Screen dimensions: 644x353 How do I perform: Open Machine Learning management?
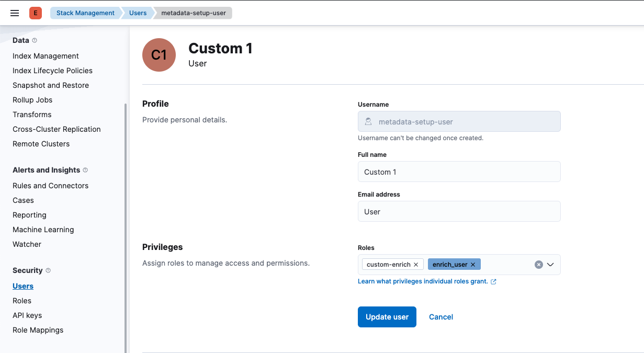[x=43, y=230]
